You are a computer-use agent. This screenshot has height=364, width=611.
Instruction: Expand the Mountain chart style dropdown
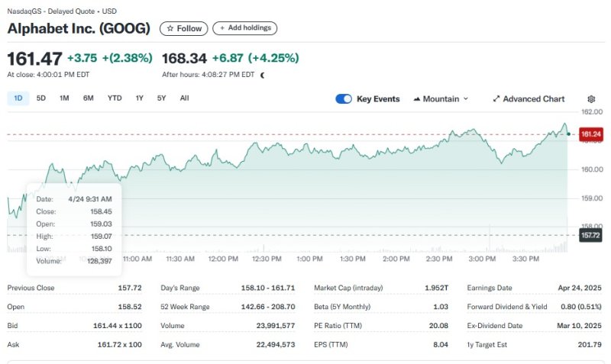point(465,99)
